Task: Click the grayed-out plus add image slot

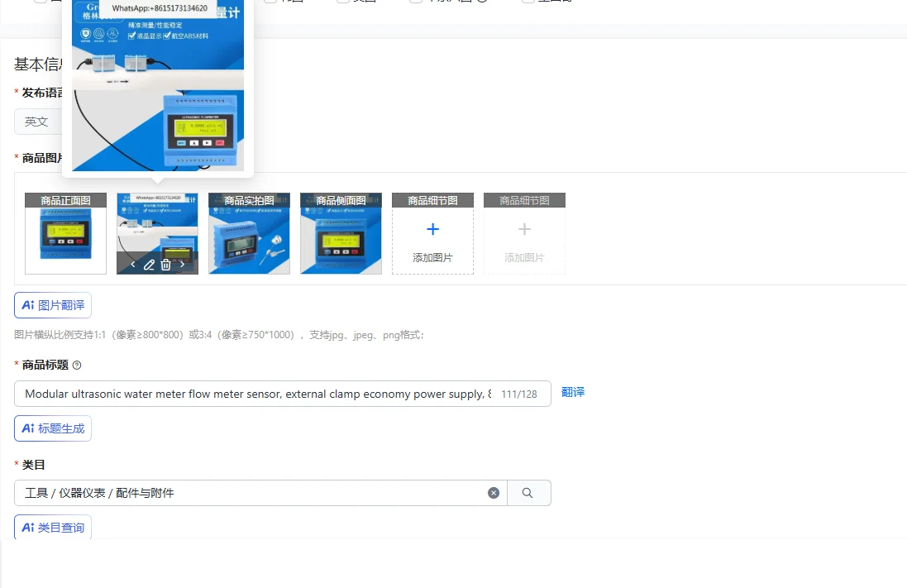Action: [x=525, y=234]
